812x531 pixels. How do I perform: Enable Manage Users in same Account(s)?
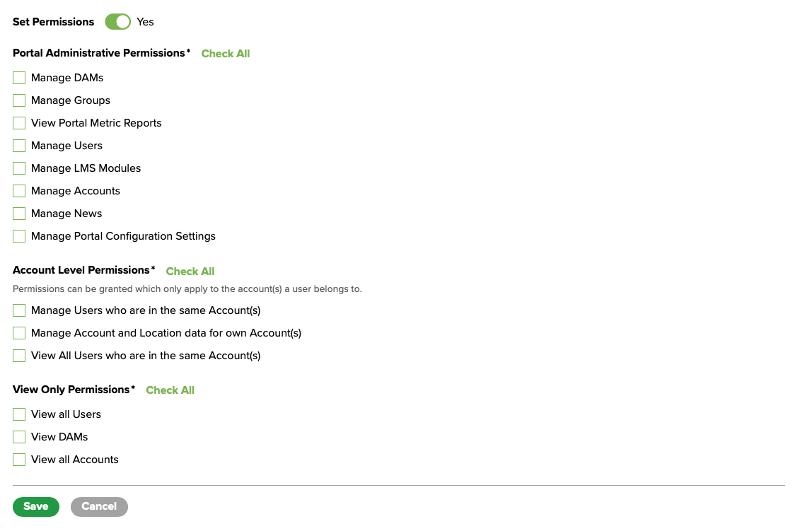coord(19,310)
